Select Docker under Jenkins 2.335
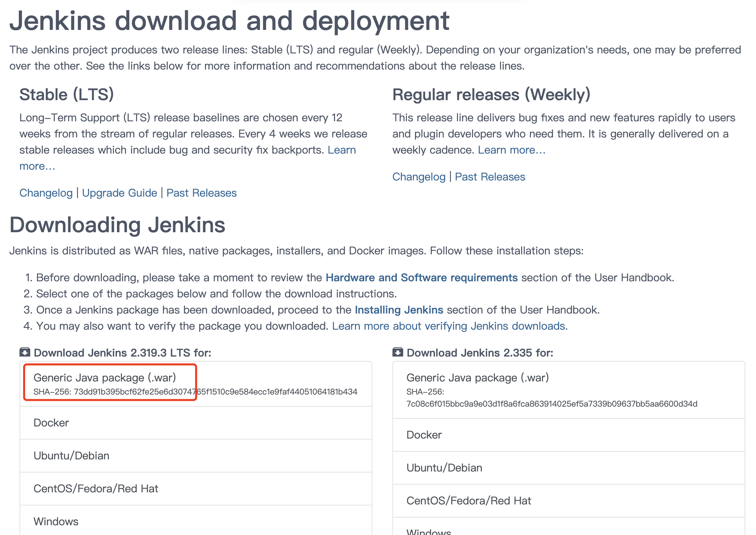The width and height of the screenshot is (756, 535). (x=424, y=435)
